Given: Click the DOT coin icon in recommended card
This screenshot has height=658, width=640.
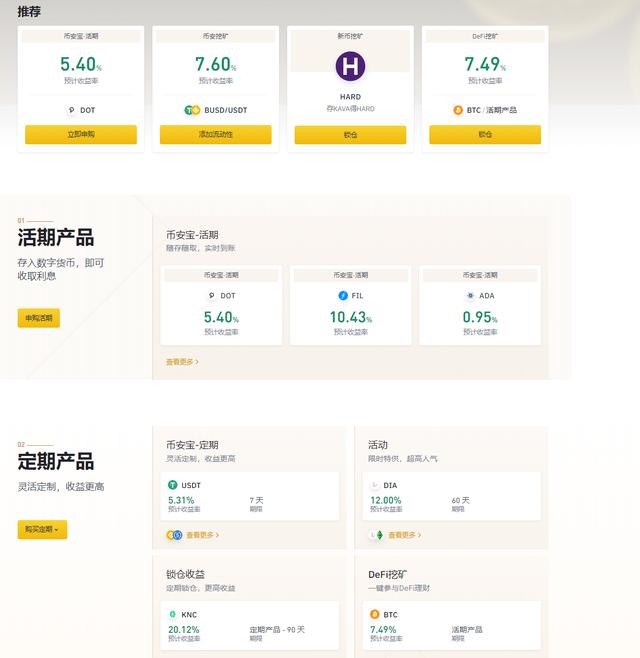Looking at the screenshot, I should [x=71, y=110].
